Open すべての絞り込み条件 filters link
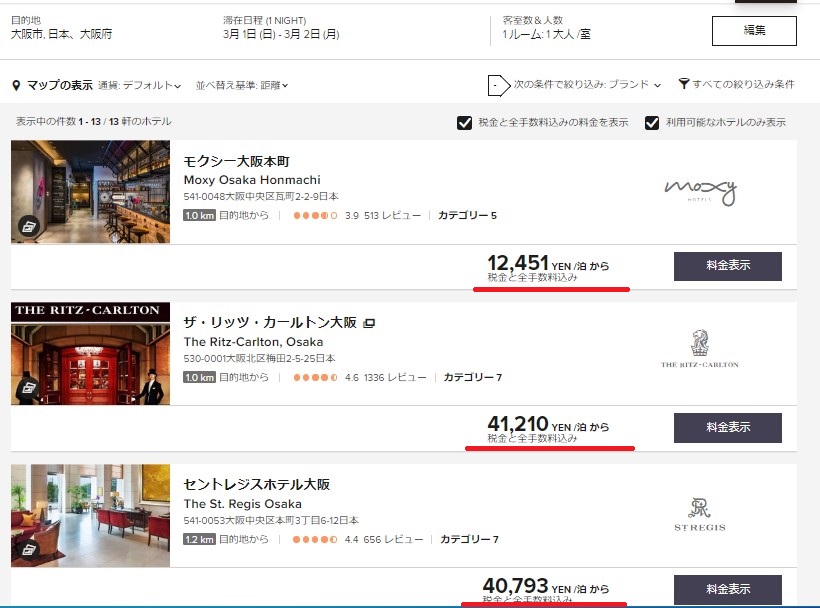Image resolution: width=820 pixels, height=608 pixels. coord(743,84)
